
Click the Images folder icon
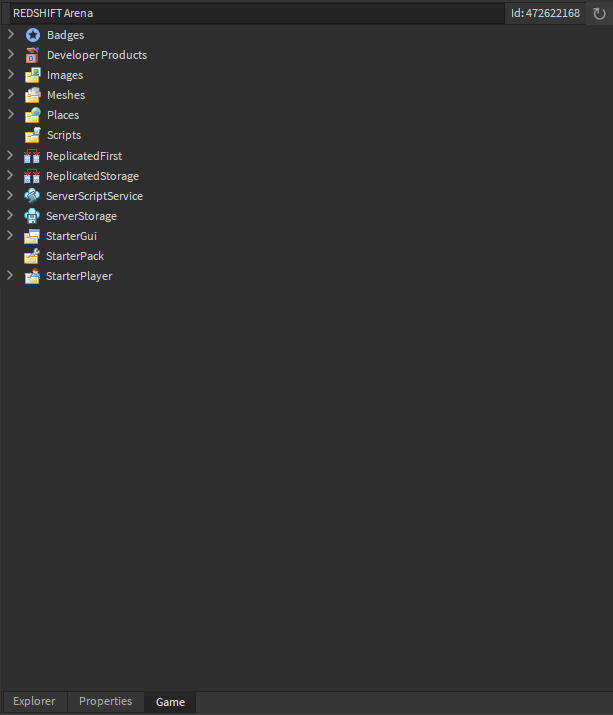pos(33,75)
